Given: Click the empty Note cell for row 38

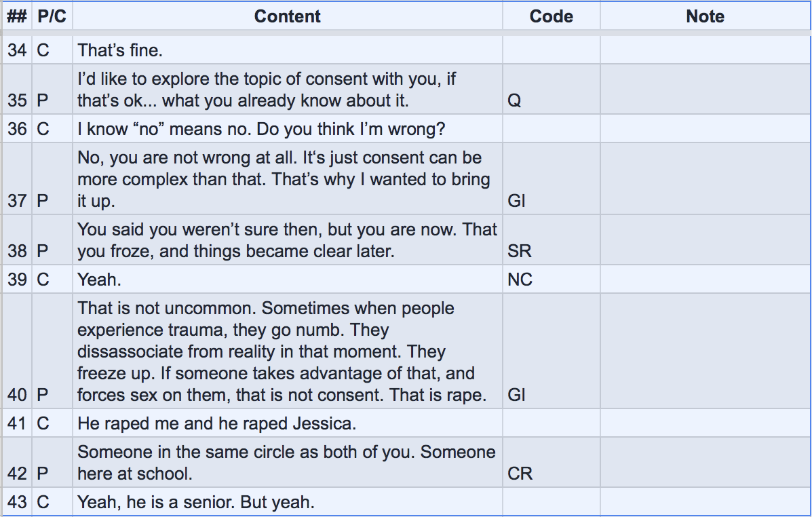Looking at the screenshot, I should pyautogui.click(x=705, y=240).
